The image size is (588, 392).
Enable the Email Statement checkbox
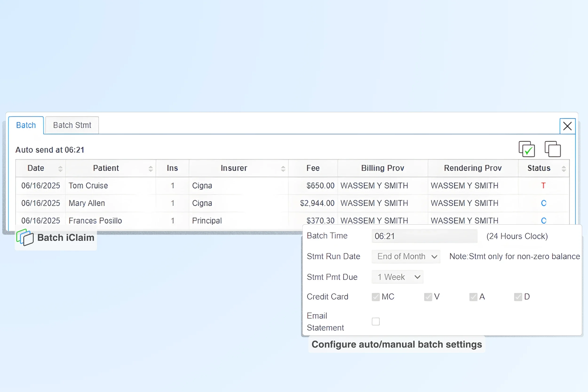pyautogui.click(x=376, y=321)
